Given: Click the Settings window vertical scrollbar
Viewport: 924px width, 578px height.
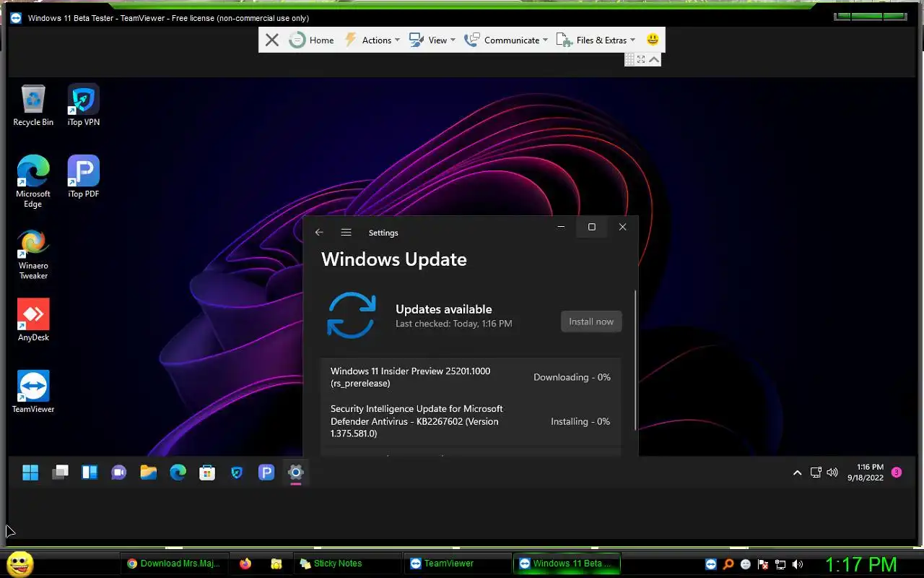Looking at the screenshot, I should point(635,360).
